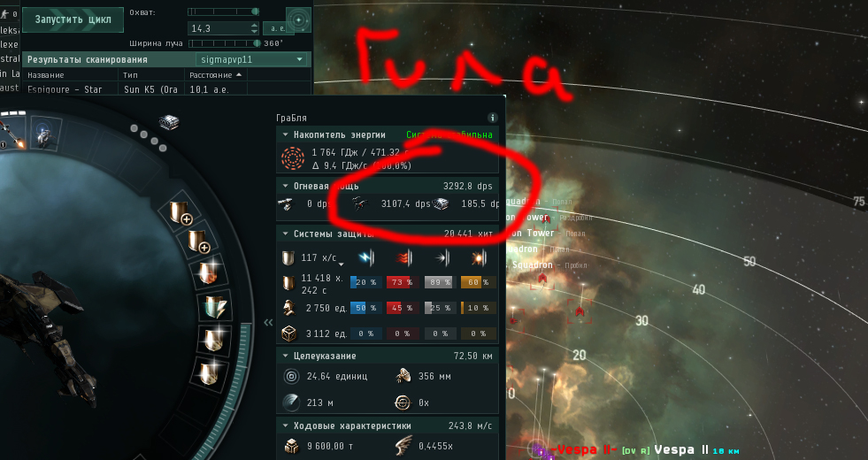Click the Охват range slider handle
Screen dimensions: 868x460
[255, 11]
